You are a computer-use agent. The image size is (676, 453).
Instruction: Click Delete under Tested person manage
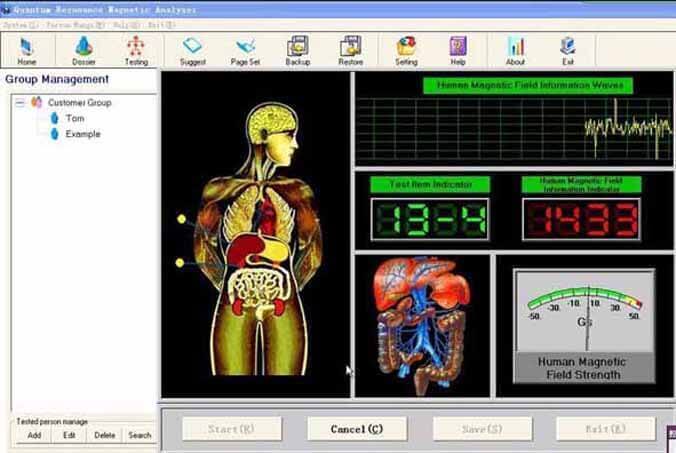(104, 435)
